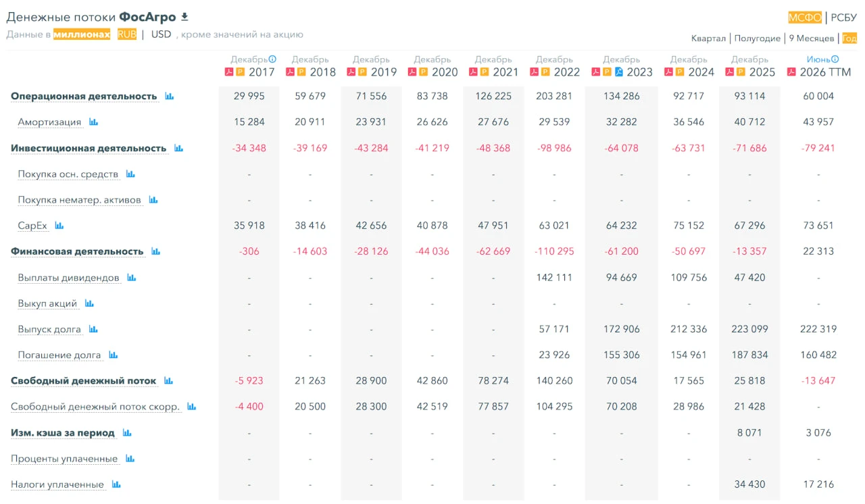Show chart for Налоги уплаченные
The width and height of the screenshot is (865, 504).
tap(116, 484)
